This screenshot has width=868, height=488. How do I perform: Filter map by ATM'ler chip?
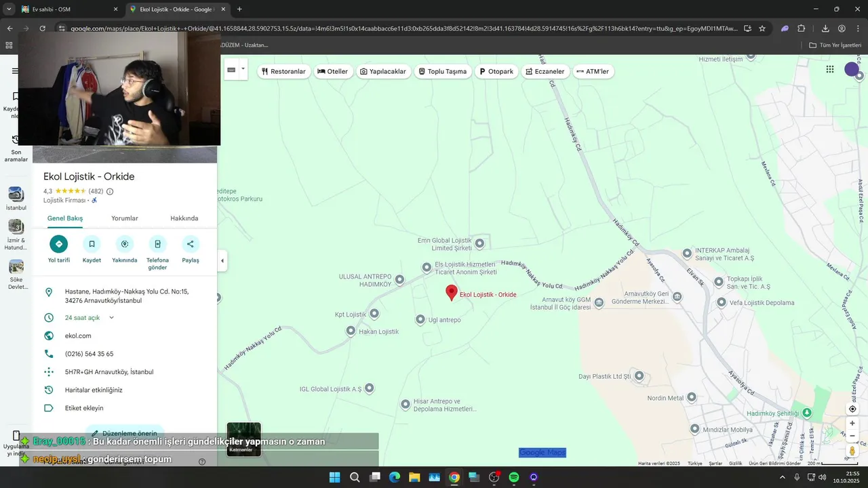click(x=593, y=71)
